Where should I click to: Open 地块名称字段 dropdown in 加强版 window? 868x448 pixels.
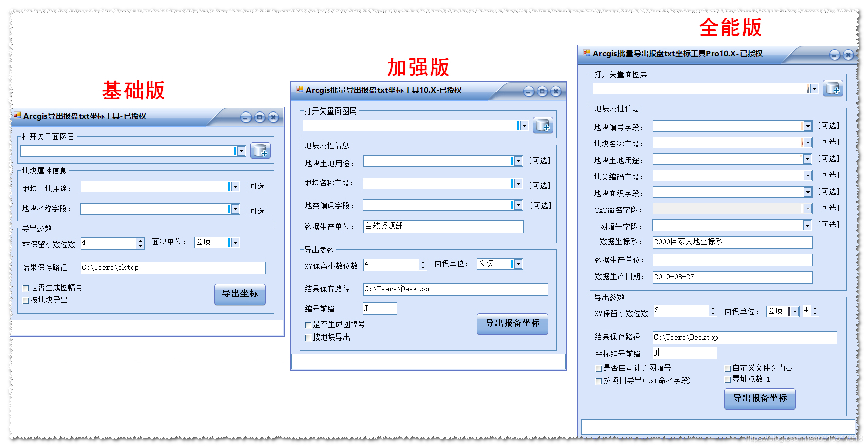[x=518, y=184]
